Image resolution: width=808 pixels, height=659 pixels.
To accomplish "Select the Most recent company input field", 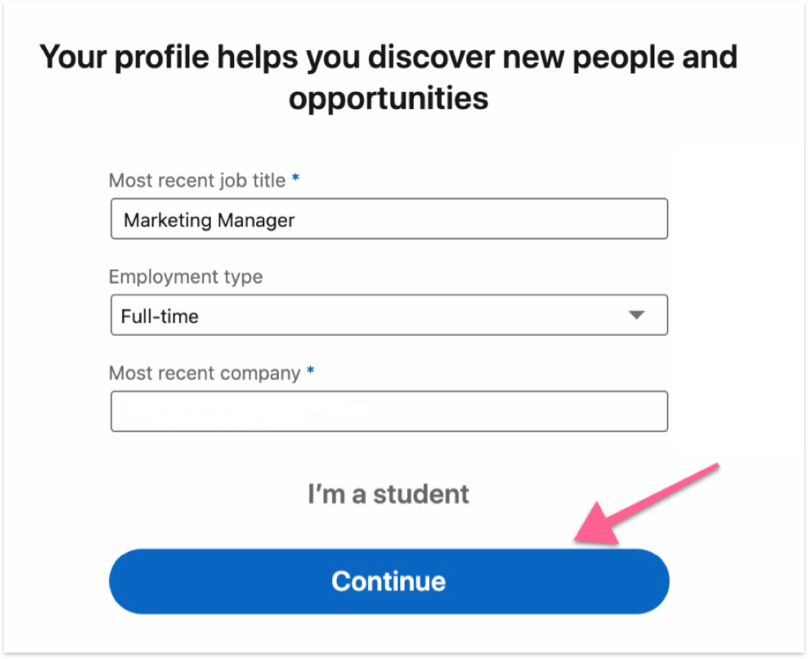I will [388, 411].
